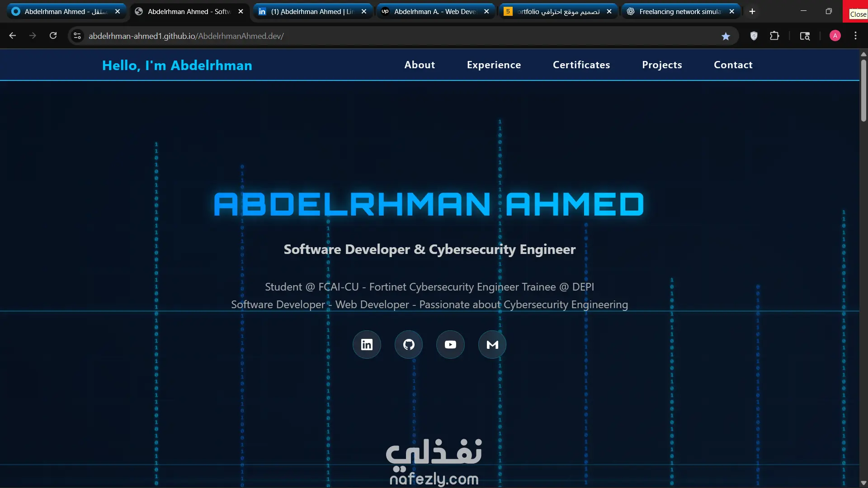Navigate to the Projects section
This screenshot has width=868, height=488.
[662, 65]
